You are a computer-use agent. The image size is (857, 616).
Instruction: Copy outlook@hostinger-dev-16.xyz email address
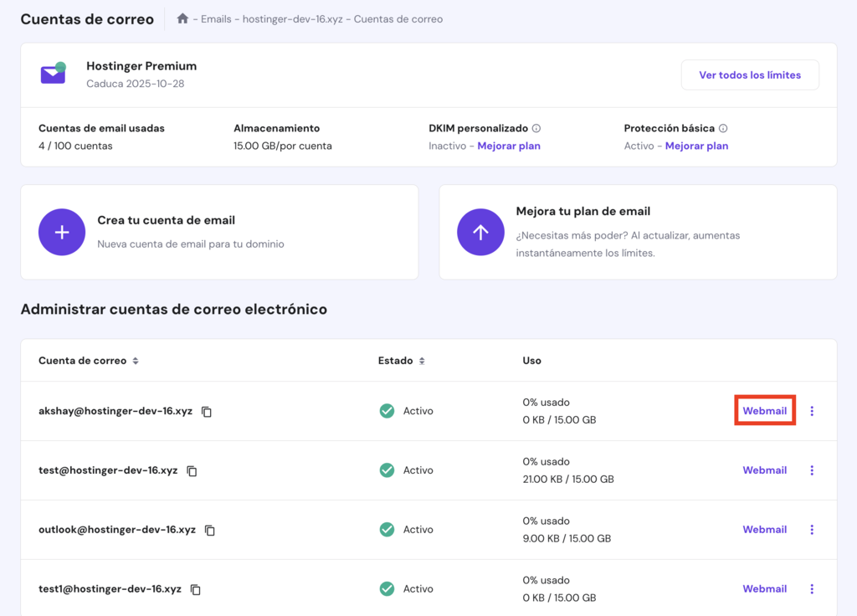(x=208, y=530)
